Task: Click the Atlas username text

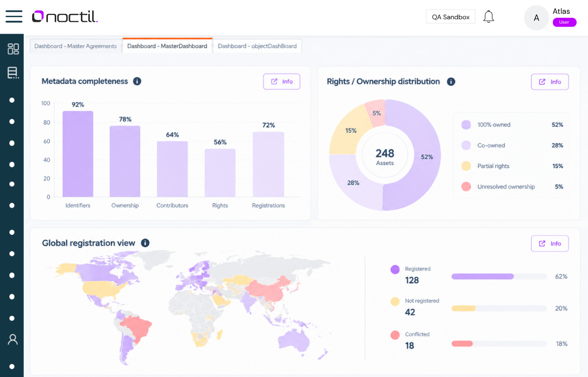Action: point(561,11)
